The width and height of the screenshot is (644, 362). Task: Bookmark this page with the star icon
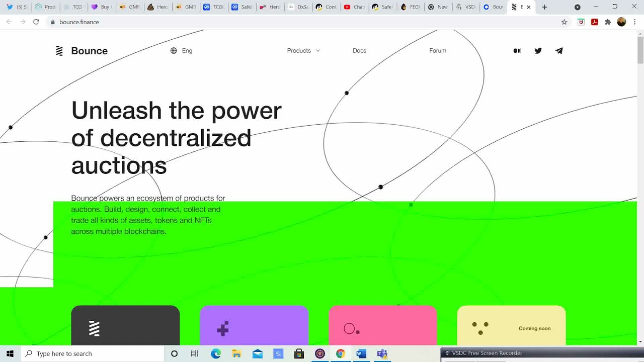(564, 22)
